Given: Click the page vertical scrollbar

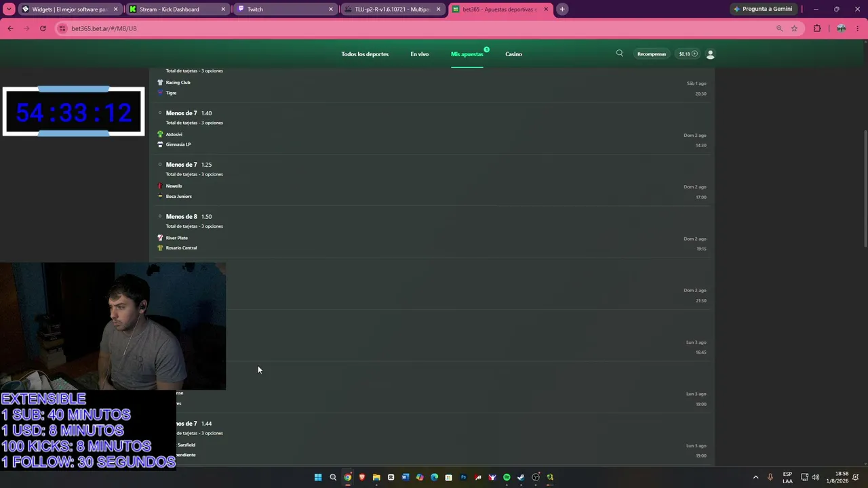Looking at the screenshot, I should (x=865, y=188).
